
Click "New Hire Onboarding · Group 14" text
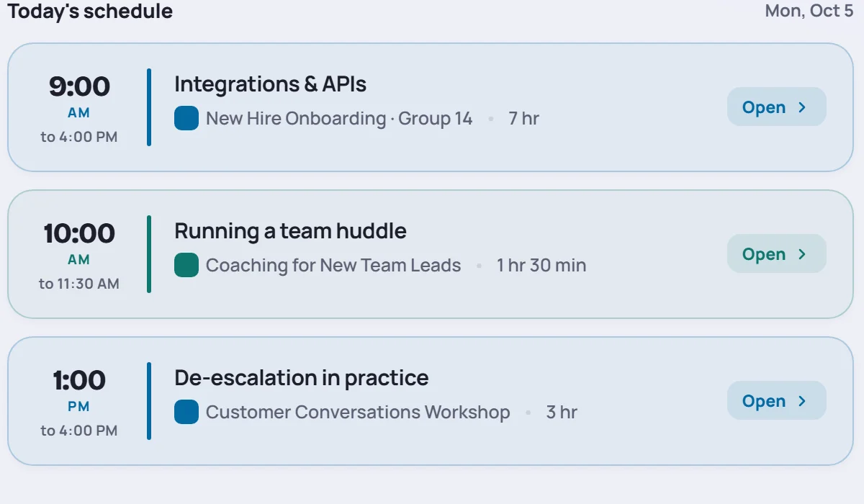coord(339,118)
